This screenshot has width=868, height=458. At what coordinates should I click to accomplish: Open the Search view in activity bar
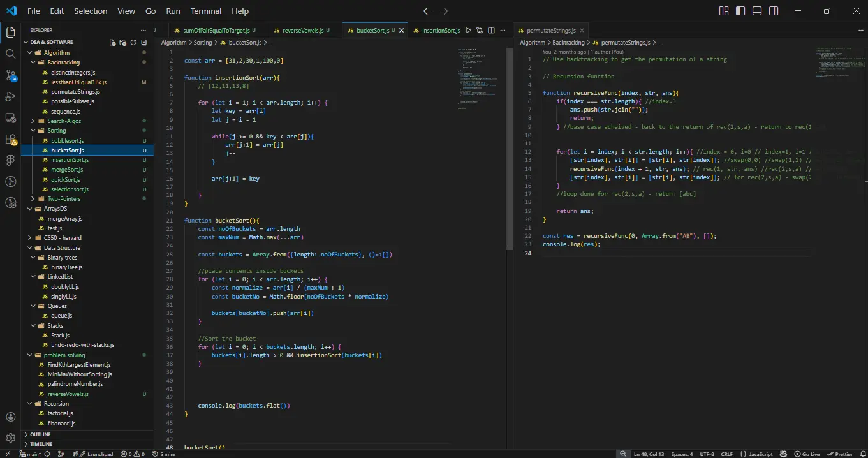(x=10, y=54)
